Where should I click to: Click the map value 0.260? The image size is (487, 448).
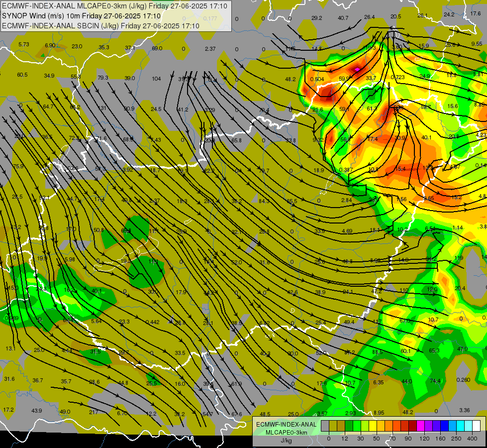[464, 380]
